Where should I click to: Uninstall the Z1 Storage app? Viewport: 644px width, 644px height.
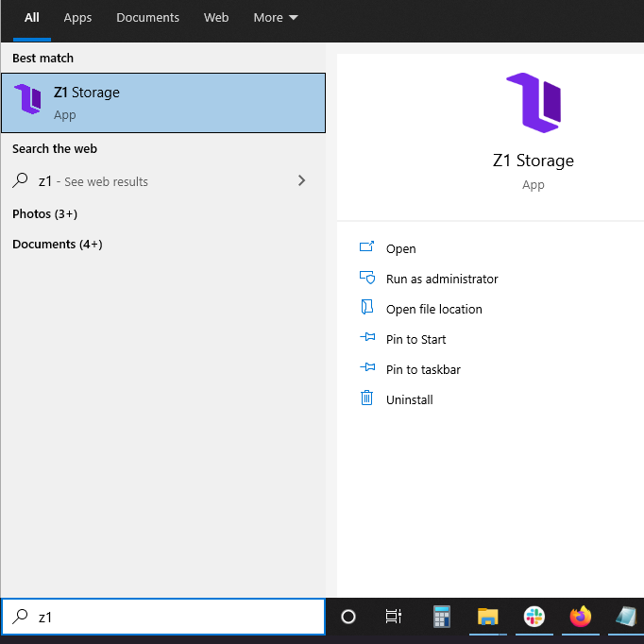[410, 400]
